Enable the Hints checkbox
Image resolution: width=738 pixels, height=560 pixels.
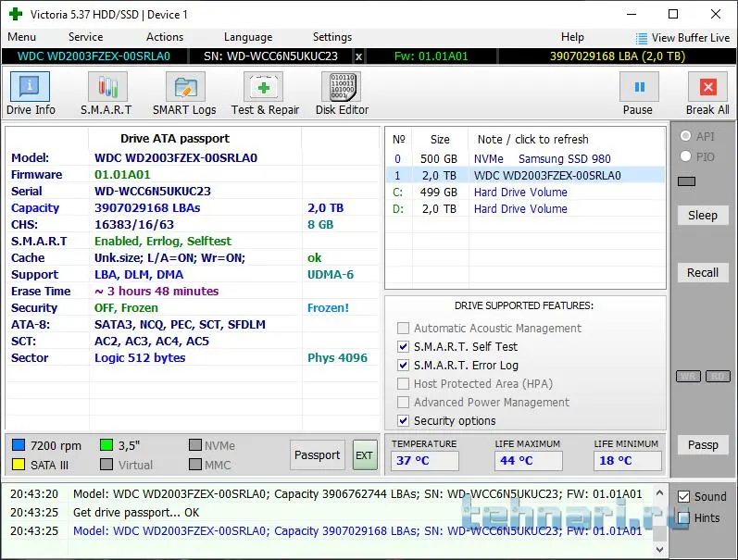click(683, 518)
